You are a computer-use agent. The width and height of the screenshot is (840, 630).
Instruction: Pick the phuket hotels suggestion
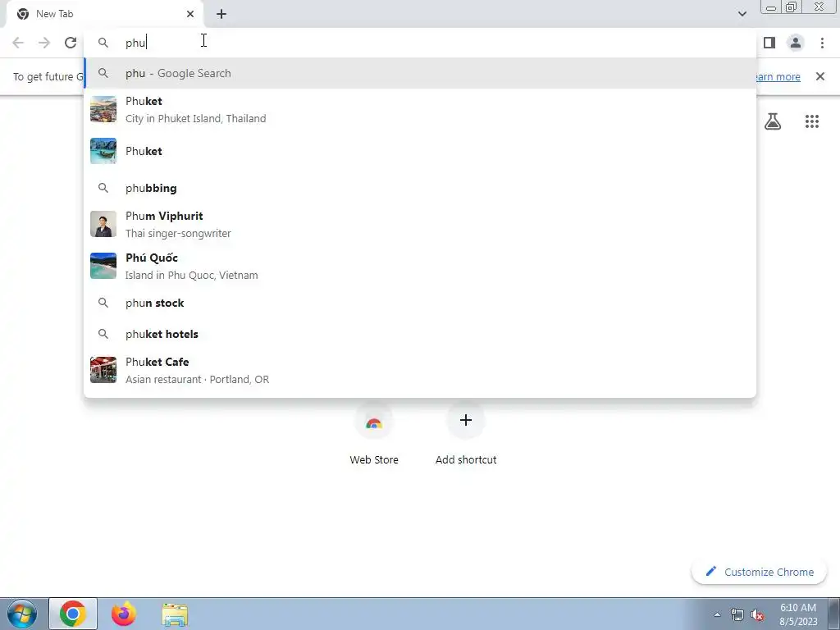tap(420, 335)
